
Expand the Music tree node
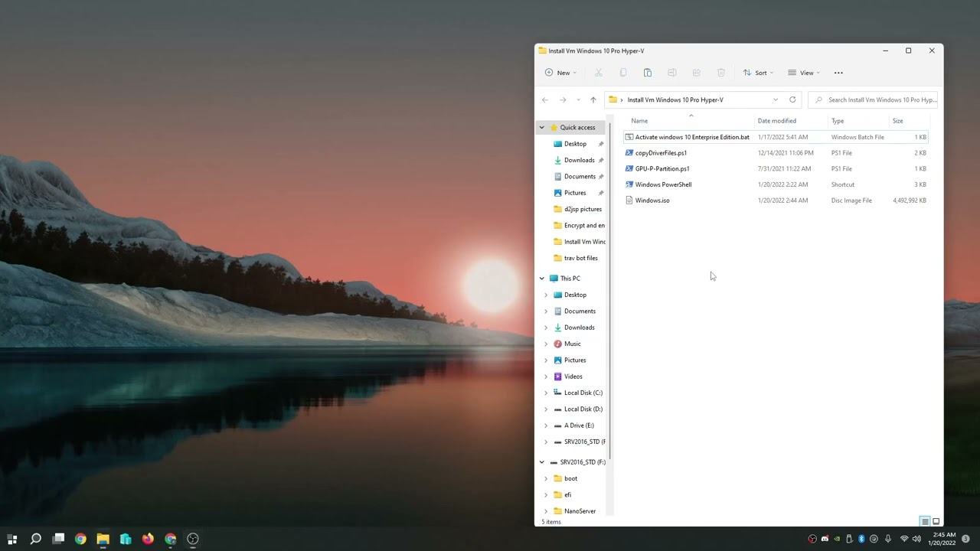coord(546,344)
